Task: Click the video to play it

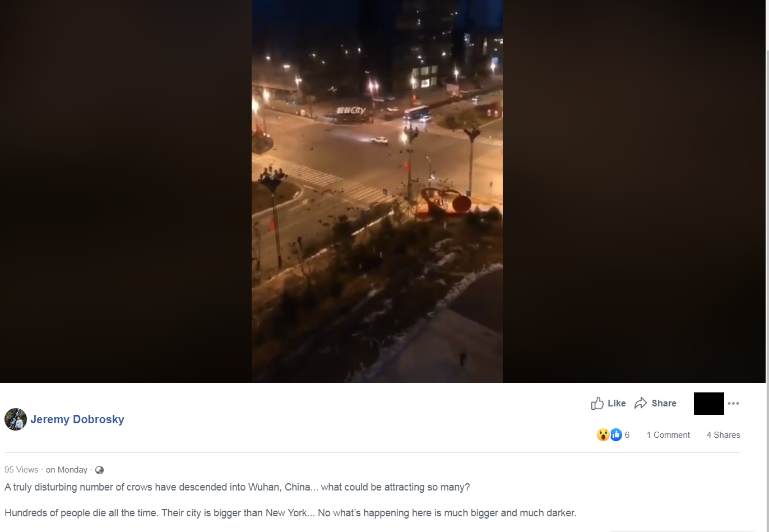Action: [x=377, y=191]
